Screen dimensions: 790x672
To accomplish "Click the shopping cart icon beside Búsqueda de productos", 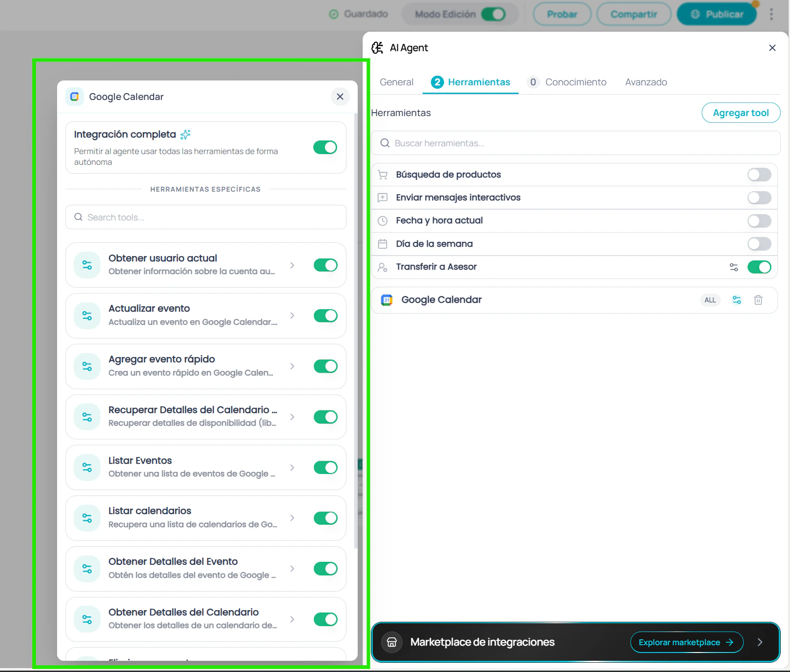I will (x=383, y=174).
